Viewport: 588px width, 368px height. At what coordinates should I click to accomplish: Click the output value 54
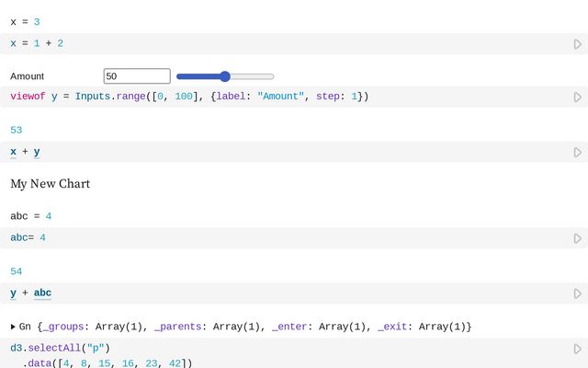pyautogui.click(x=16, y=271)
